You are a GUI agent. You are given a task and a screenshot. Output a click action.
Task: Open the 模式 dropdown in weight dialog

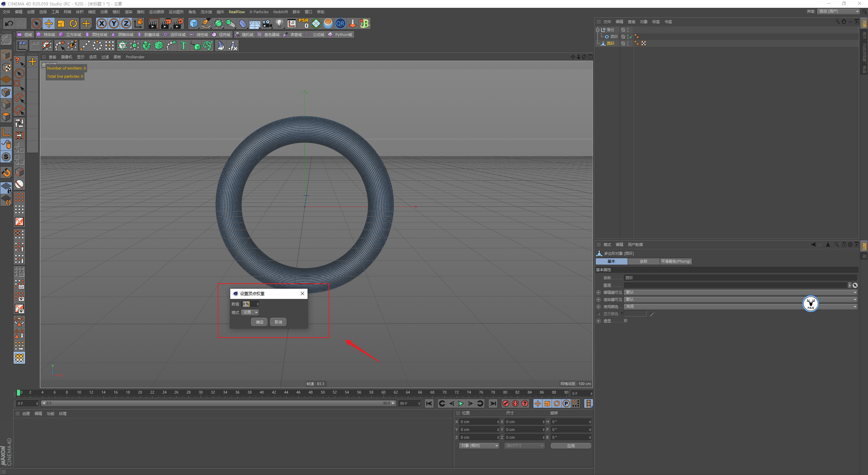(250, 312)
